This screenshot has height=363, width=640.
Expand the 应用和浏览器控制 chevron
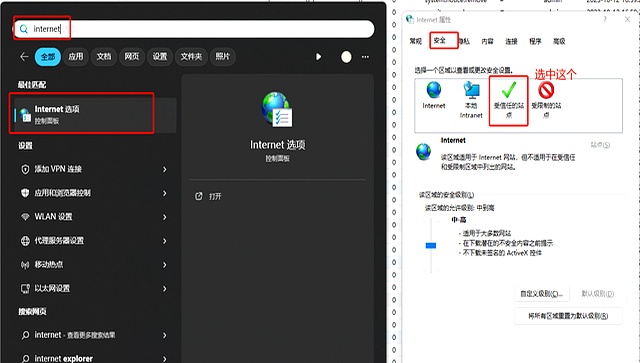pos(164,193)
